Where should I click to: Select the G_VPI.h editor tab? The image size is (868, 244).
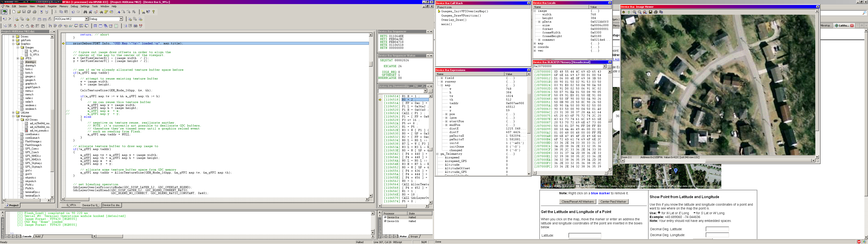click(x=71, y=205)
